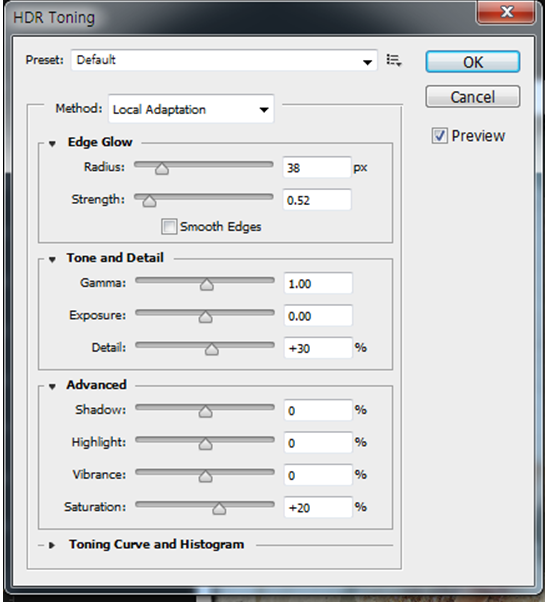Click the OK button
The image size is (545, 603).
[473, 62]
